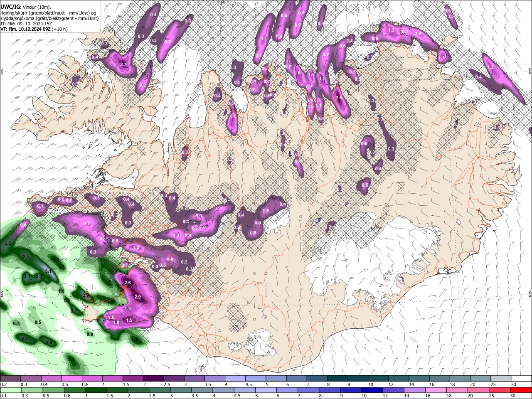Click the 3.9 rain value near Reykjanes

[86, 295]
